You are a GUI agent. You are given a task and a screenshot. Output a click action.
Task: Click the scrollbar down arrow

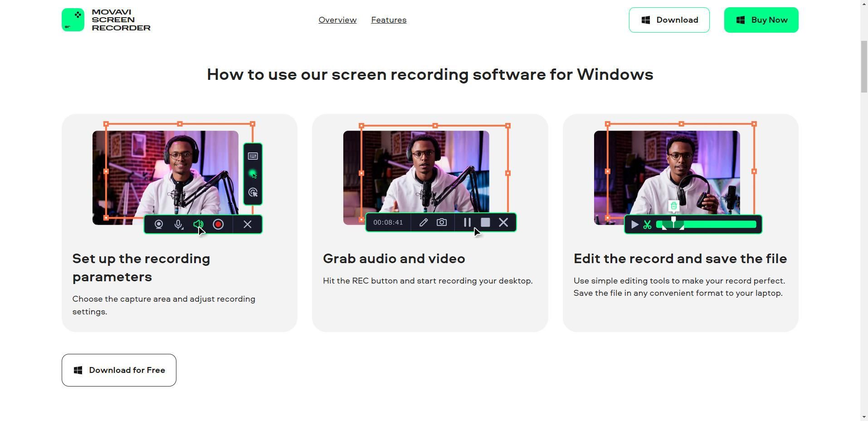(864, 417)
